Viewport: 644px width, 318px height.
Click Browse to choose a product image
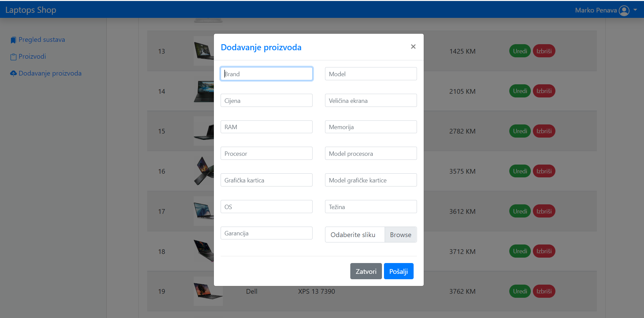(x=400, y=234)
